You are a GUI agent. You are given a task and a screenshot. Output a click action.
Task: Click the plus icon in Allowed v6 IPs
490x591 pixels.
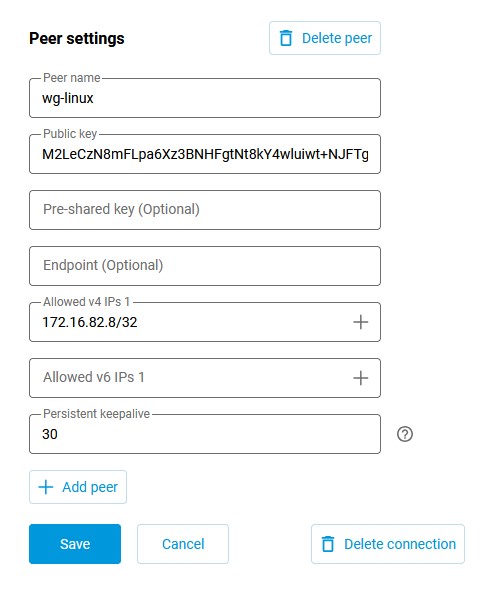(x=360, y=378)
